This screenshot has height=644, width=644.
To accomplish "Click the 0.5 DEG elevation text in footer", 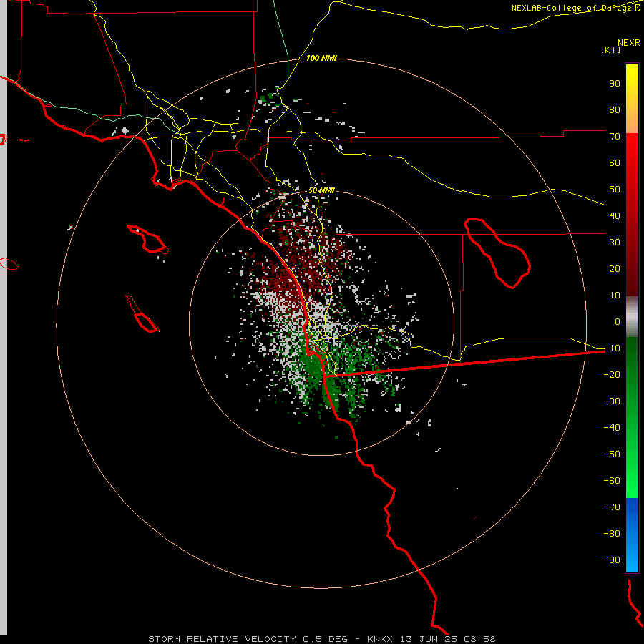I will [x=325, y=639].
